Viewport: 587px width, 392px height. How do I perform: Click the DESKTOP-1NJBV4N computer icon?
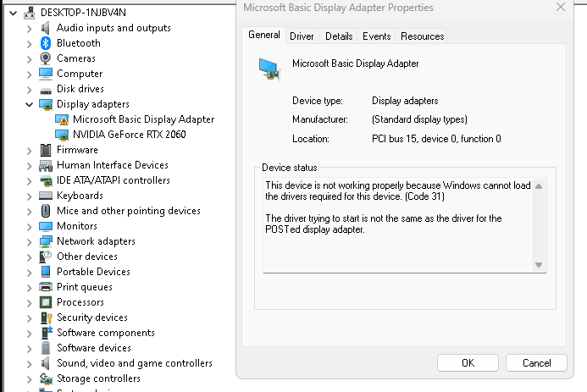coord(29,13)
